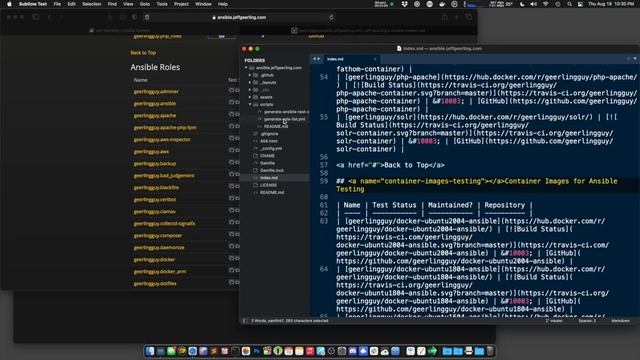Viewport: 640px width, 360px height.
Task: Click Safari's Share icon
Action: (444, 17)
